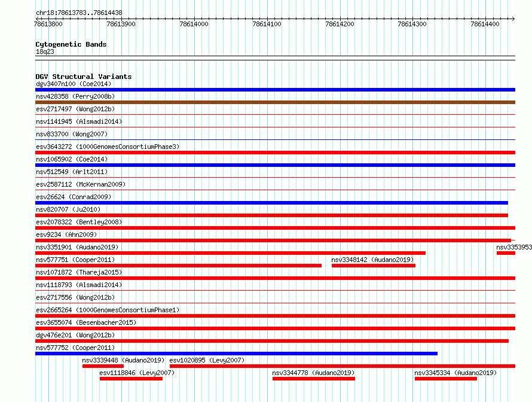532x402 pixels.
Task: Select nsv3351901 (Audano2019) label
Action: click(x=77, y=247)
